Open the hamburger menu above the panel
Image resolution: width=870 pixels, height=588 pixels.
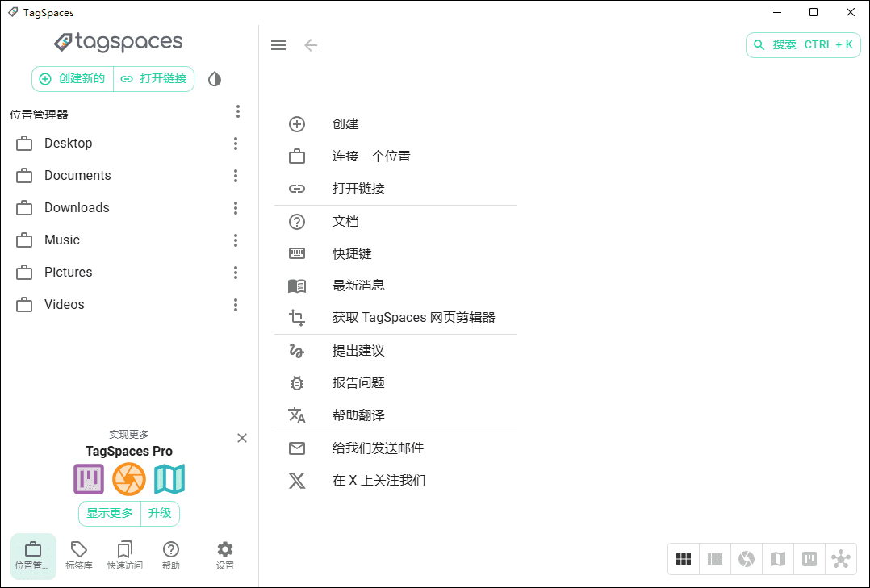[278, 45]
